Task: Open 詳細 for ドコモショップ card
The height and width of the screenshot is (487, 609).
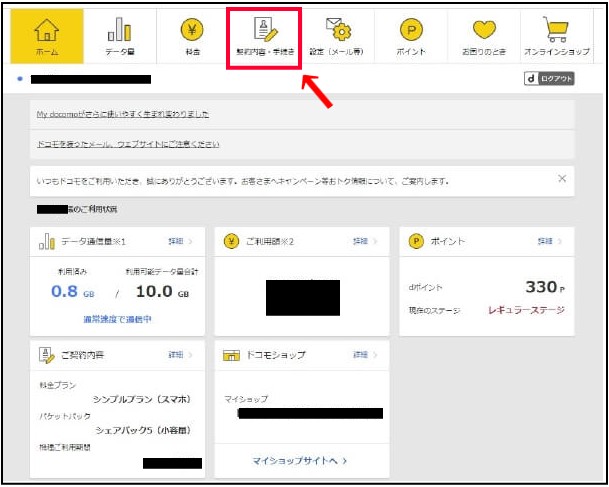Action: [365, 355]
